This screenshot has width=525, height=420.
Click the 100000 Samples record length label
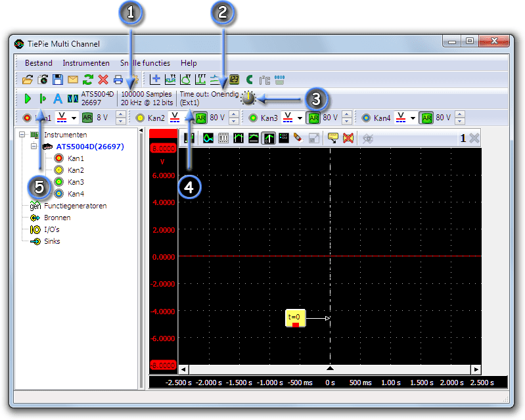click(x=147, y=94)
